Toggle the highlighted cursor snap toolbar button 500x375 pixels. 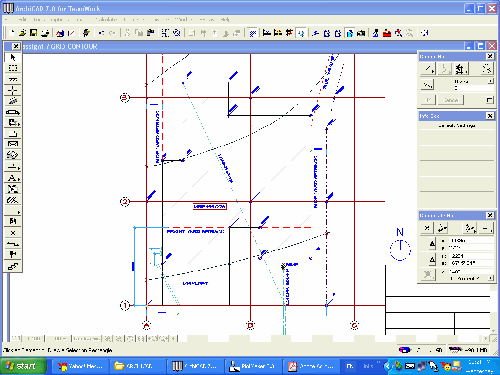coord(301,33)
